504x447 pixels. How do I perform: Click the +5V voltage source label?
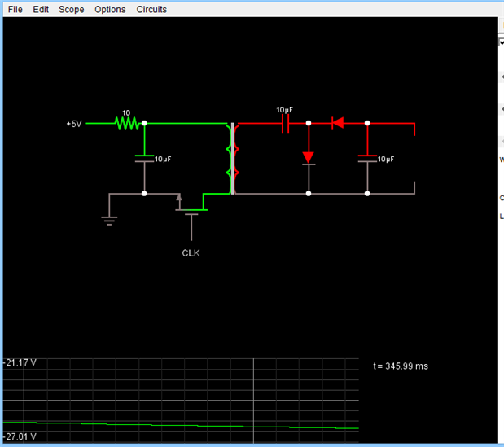pos(74,124)
